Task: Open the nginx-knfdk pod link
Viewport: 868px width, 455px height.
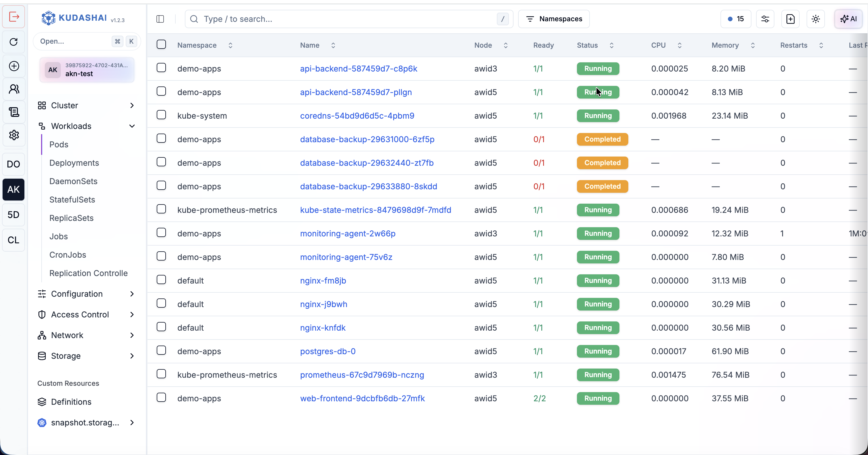Action: click(323, 328)
